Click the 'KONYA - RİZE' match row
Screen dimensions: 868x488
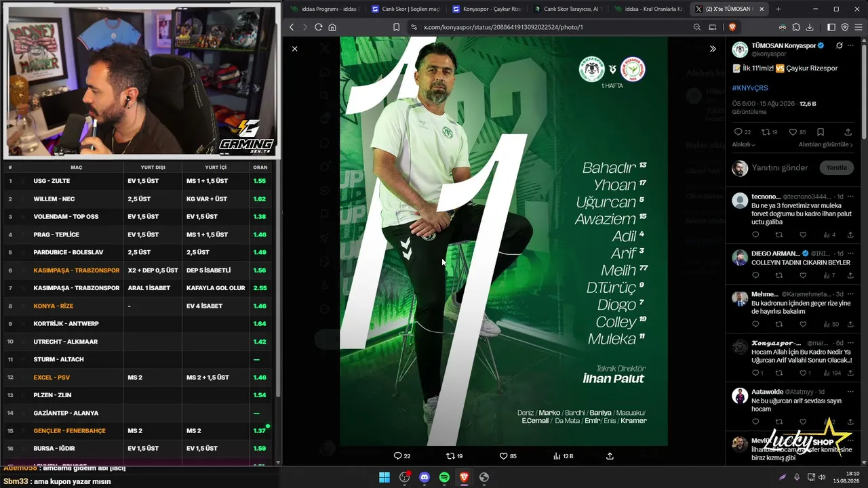(138, 306)
